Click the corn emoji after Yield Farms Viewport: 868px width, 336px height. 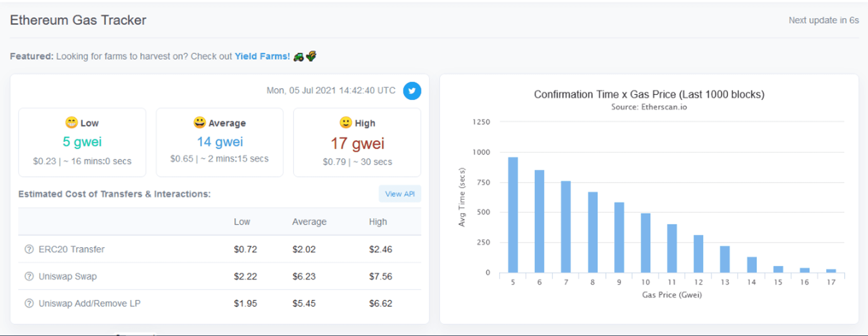[x=311, y=56]
